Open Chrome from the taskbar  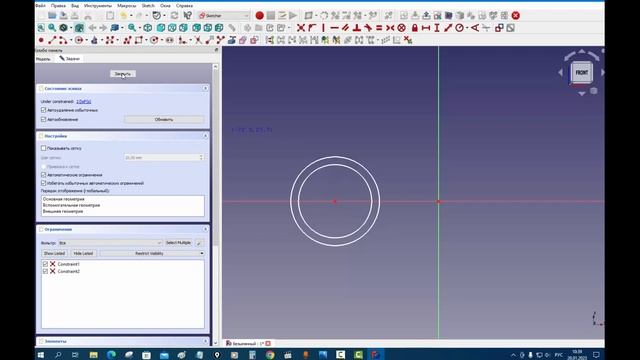pyautogui.click(x=270, y=355)
